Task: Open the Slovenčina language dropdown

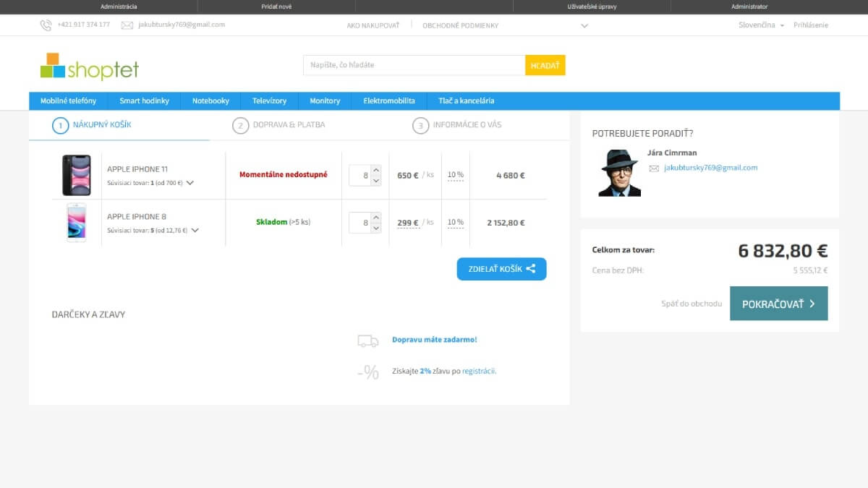Action: click(x=762, y=25)
